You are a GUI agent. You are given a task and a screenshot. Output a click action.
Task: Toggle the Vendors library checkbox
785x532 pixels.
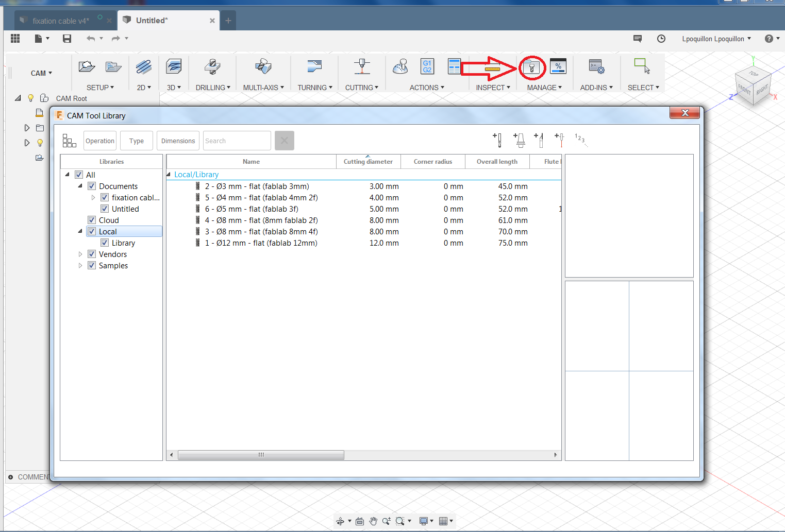click(92, 254)
